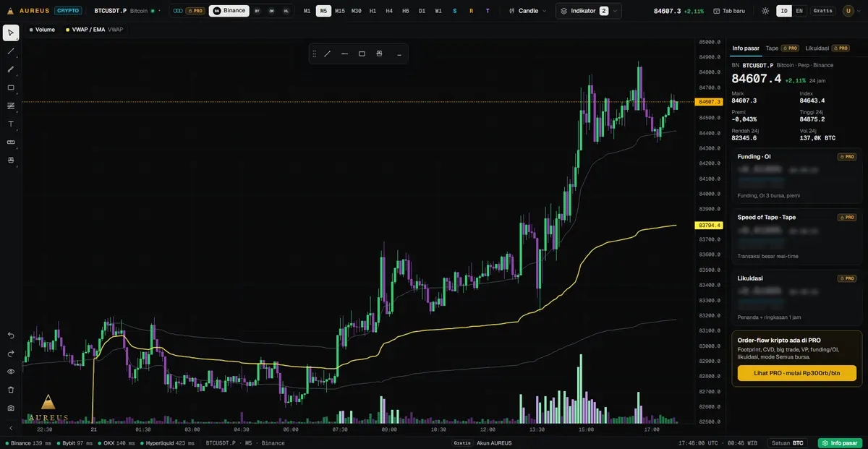Select Binance exchange button
Image resolution: width=868 pixels, height=449 pixels.
click(x=229, y=11)
